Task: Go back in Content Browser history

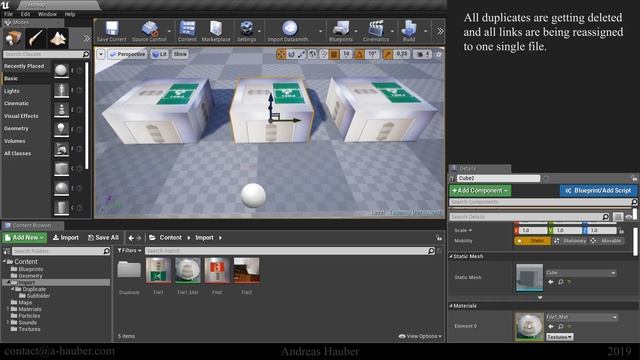Action: 131,238
